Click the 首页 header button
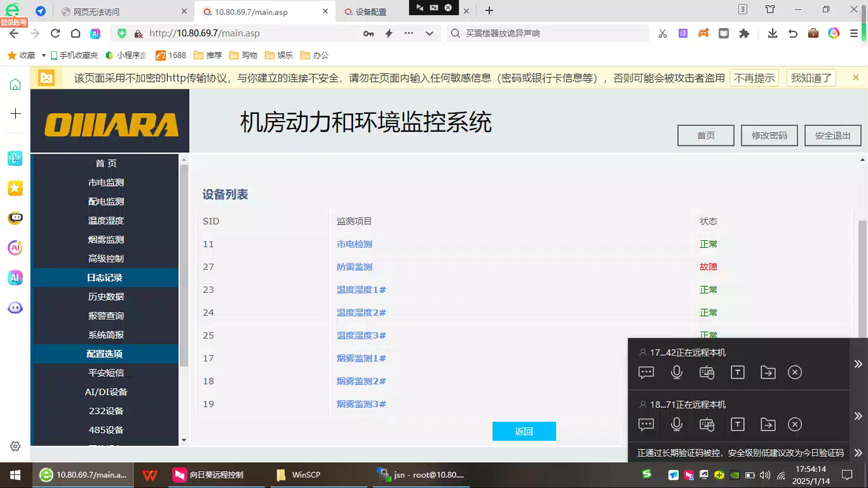 [x=706, y=136]
